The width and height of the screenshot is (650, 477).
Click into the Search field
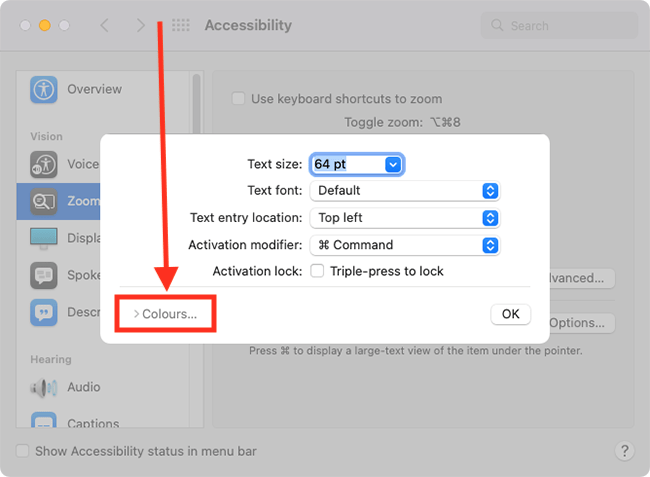[559, 26]
